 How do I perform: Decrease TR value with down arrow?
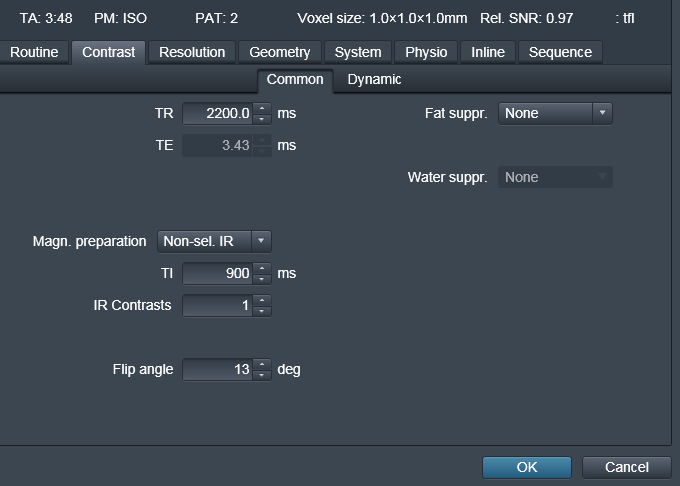coord(262,119)
